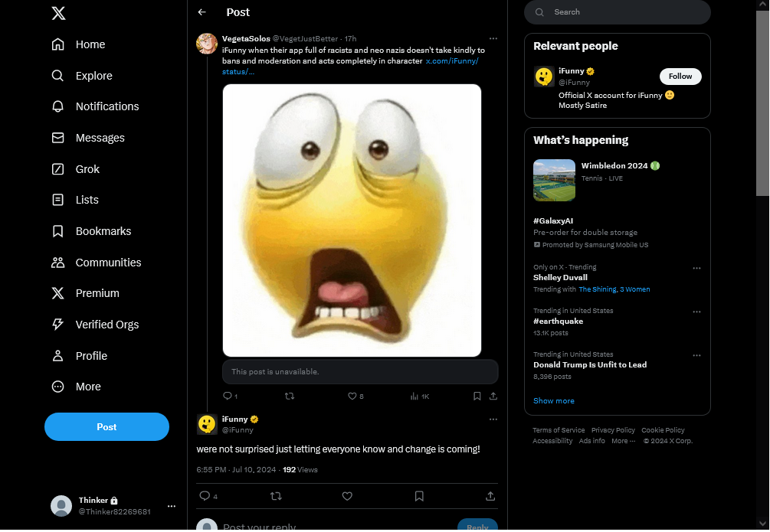
Task: Repost the iFunny post
Action: click(276, 497)
